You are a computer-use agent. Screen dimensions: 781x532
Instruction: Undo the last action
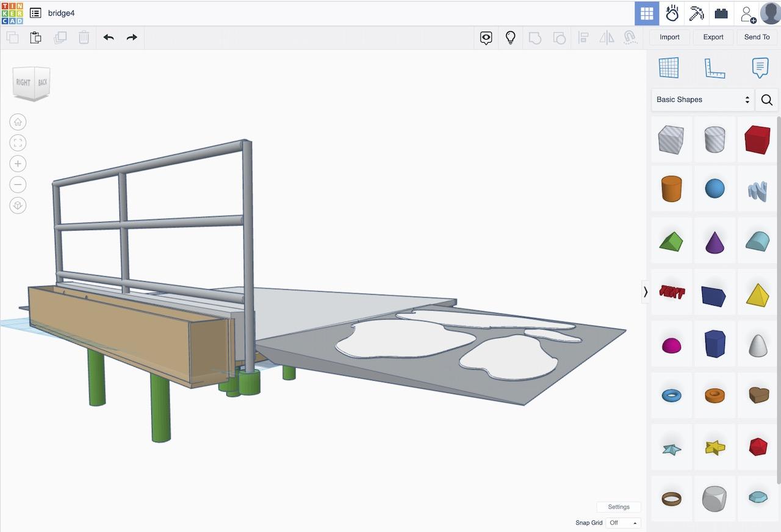(x=109, y=37)
